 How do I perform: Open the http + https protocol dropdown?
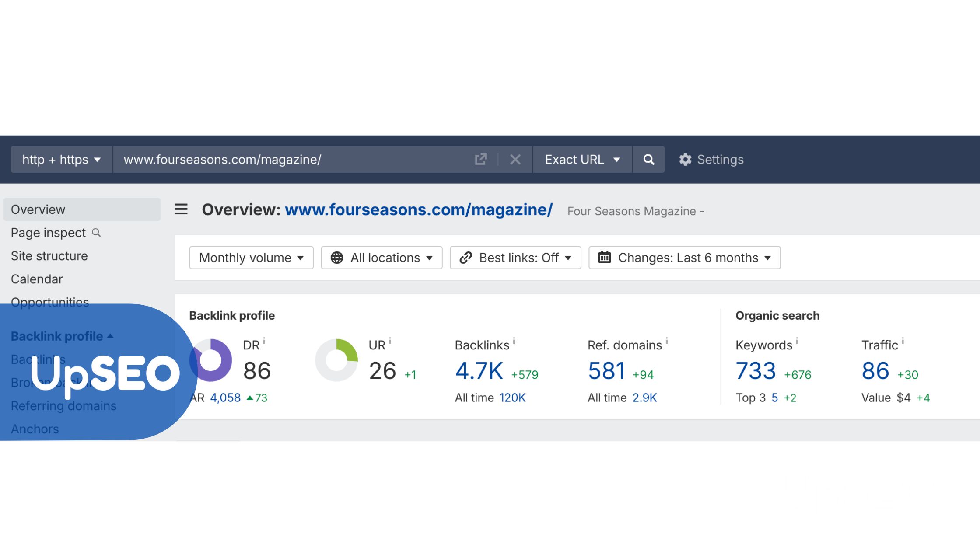tap(62, 160)
